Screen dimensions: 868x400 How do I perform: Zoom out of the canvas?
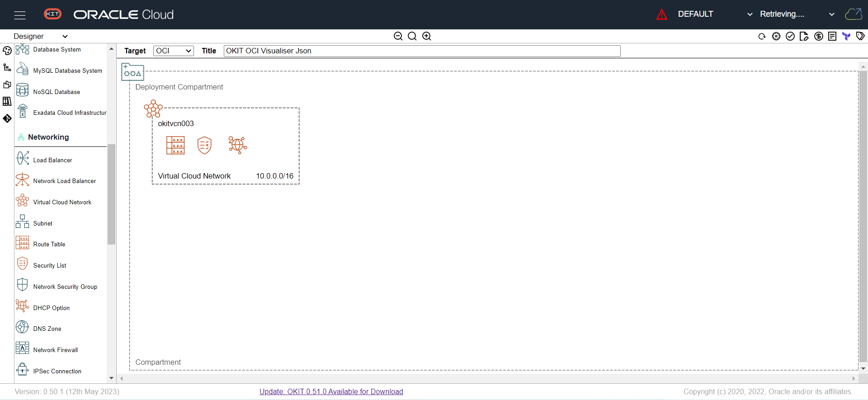coord(398,36)
